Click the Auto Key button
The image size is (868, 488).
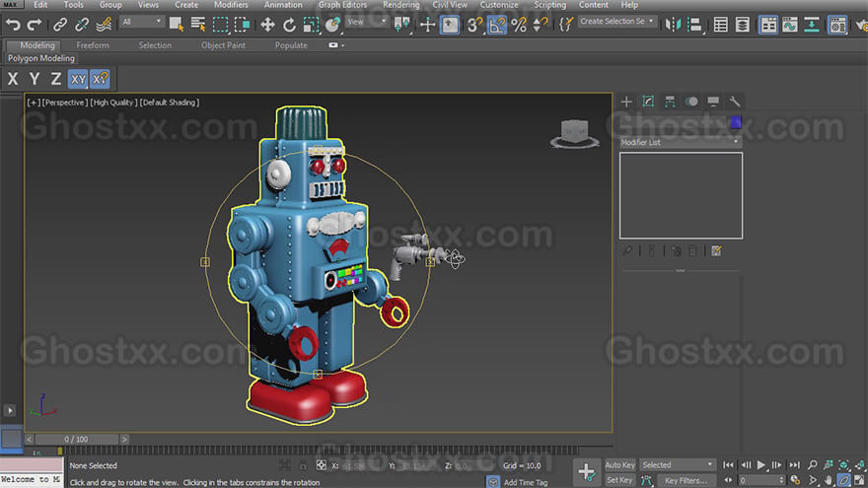click(x=620, y=464)
